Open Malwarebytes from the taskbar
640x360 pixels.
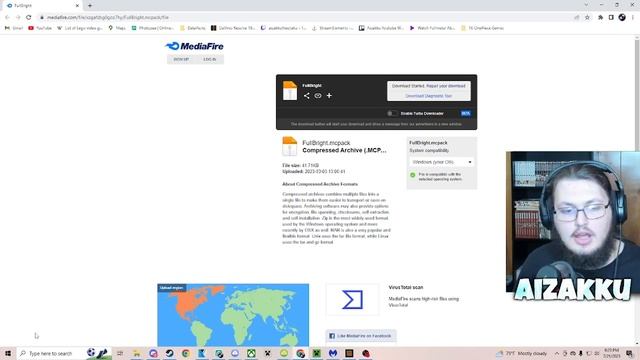333,353
